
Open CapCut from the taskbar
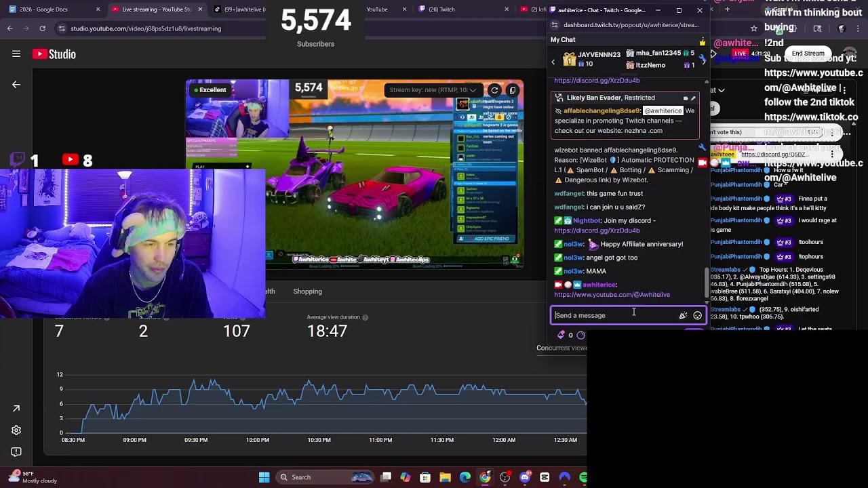click(545, 477)
